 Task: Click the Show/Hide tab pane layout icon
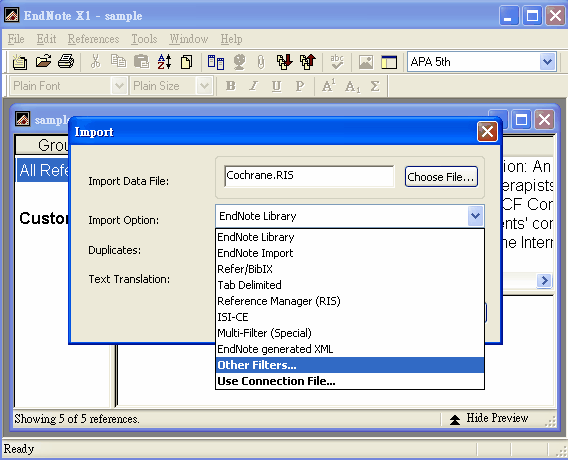pos(389,62)
